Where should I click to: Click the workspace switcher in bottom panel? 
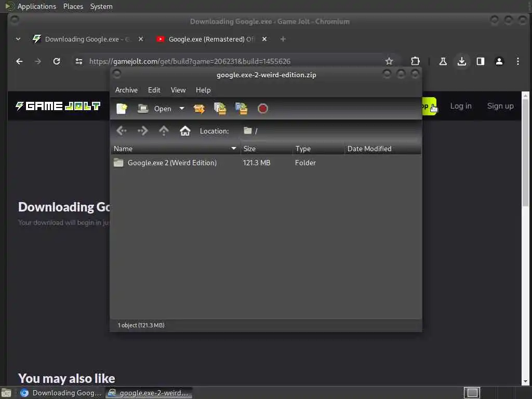tap(472, 393)
